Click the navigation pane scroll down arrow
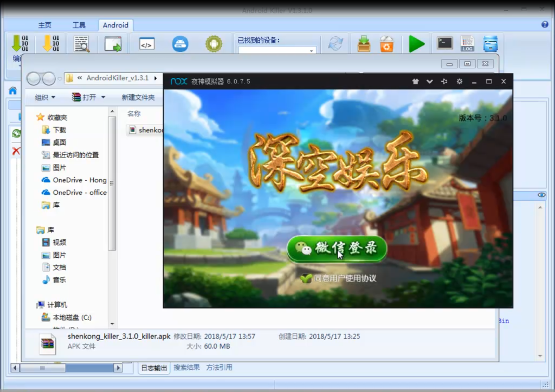555x392 pixels. coord(112,324)
